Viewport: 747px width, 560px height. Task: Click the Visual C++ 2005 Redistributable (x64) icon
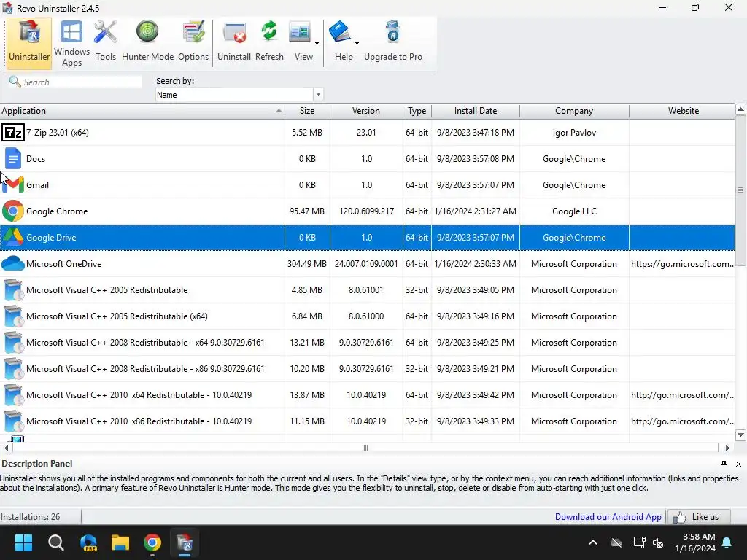click(13, 316)
